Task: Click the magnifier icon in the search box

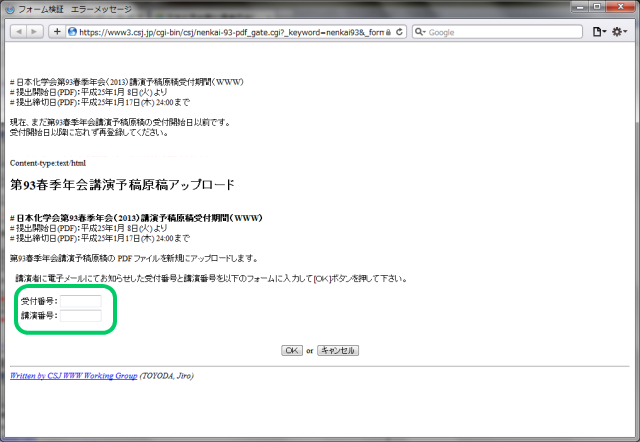Action: [x=420, y=32]
